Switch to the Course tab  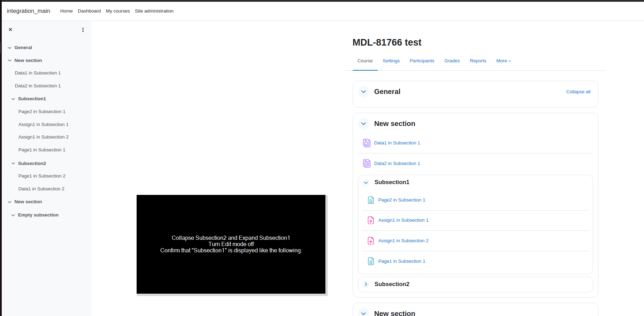[x=365, y=61]
